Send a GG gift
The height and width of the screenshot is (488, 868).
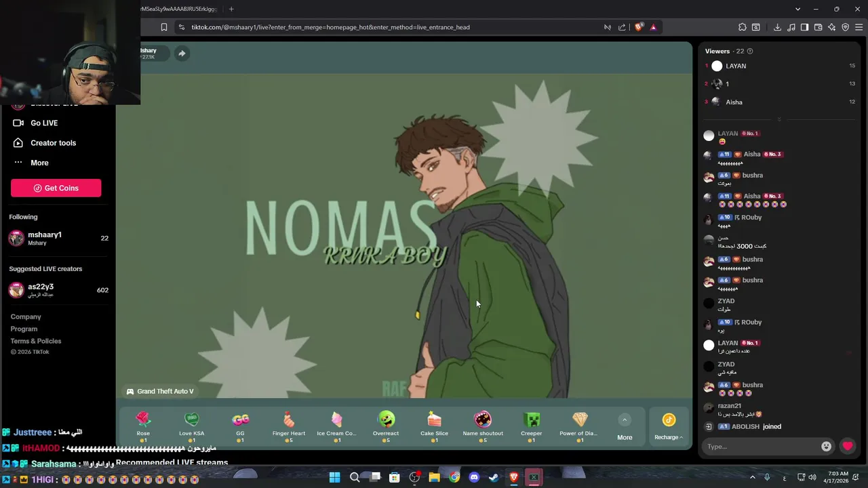[x=240, y=426]
